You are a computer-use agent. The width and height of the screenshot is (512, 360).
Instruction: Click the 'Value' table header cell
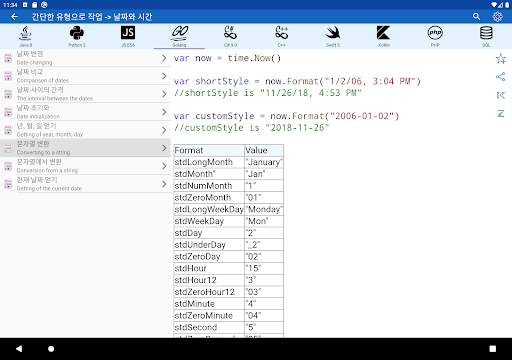(264, 150)
